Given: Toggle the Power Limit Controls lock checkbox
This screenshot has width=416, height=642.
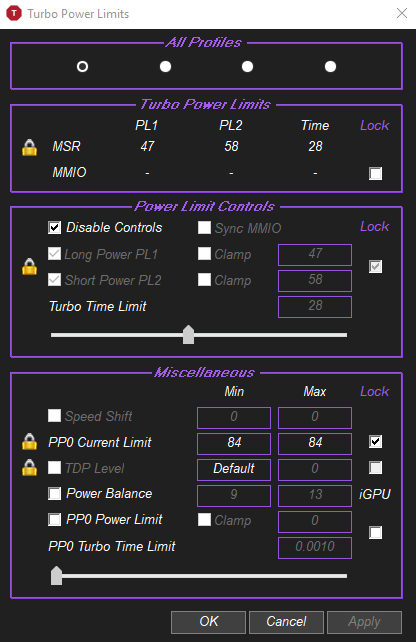Looking at the screenshot, I should [x=375, y=267].
